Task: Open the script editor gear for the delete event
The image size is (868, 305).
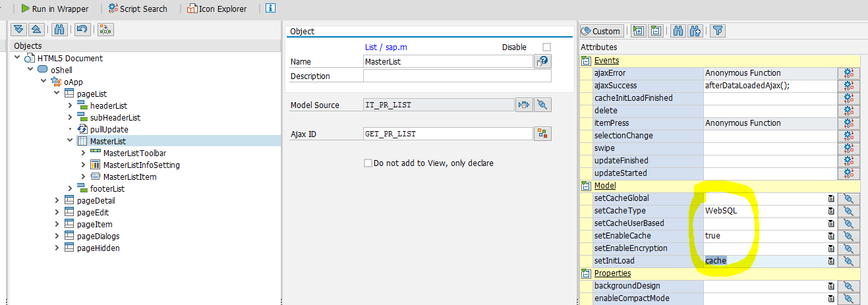Action: pos(849,111)
